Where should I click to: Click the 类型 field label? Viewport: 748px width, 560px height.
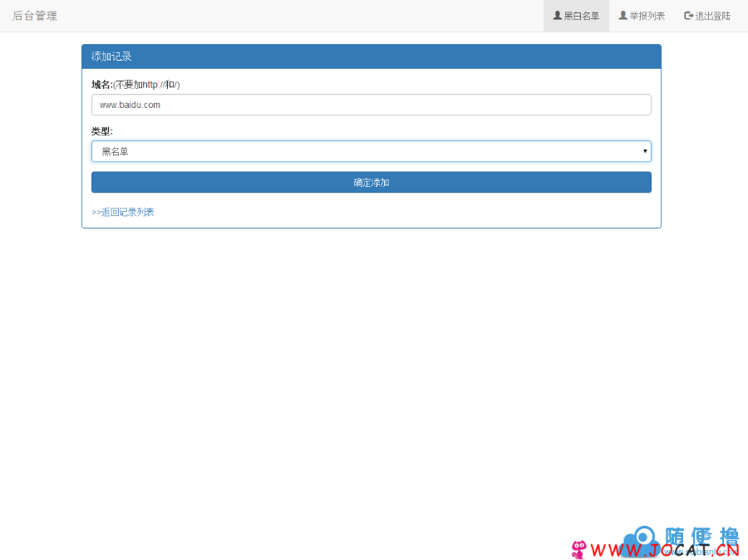pyautogui.click(x=102, y=131)
